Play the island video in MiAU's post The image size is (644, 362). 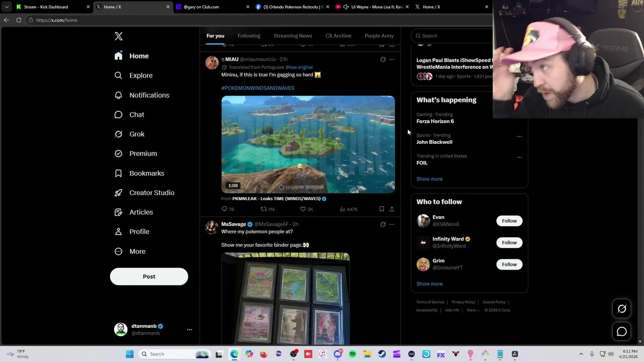(x=308, y=144)
